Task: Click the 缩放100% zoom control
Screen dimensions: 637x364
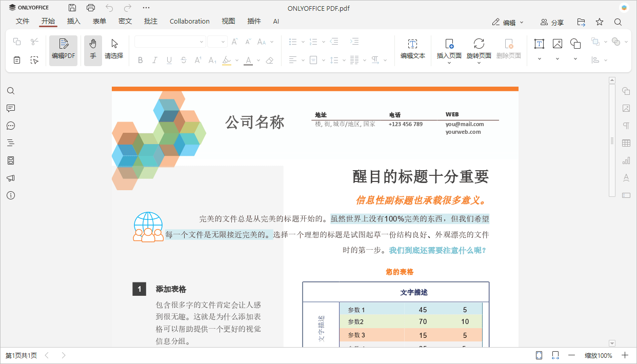Action: point(599,355)
